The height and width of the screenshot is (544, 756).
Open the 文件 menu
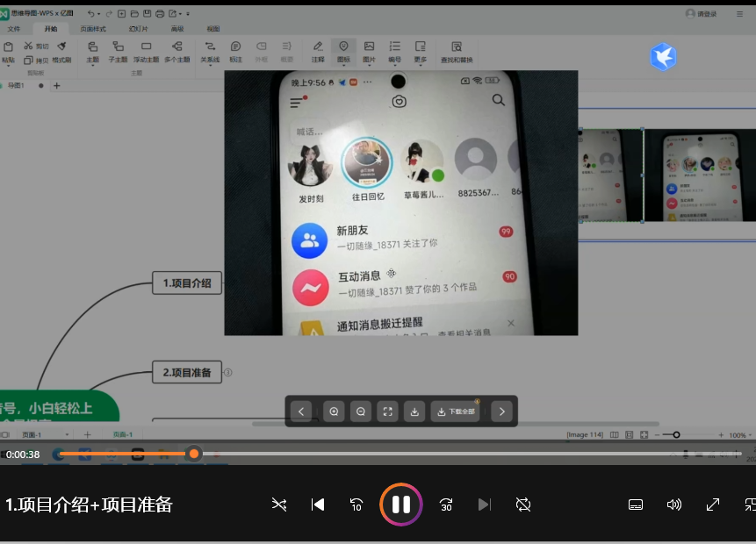(14, 29)
